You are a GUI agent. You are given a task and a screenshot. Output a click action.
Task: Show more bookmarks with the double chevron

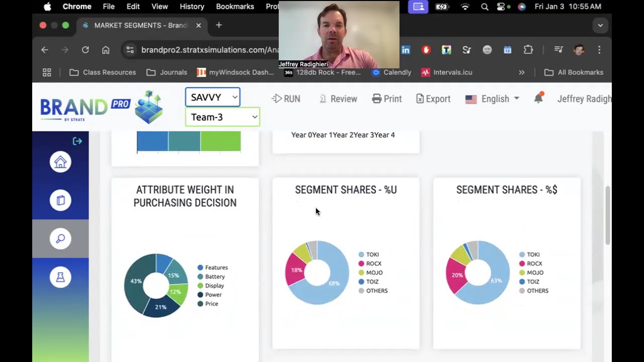click(522, 72)
